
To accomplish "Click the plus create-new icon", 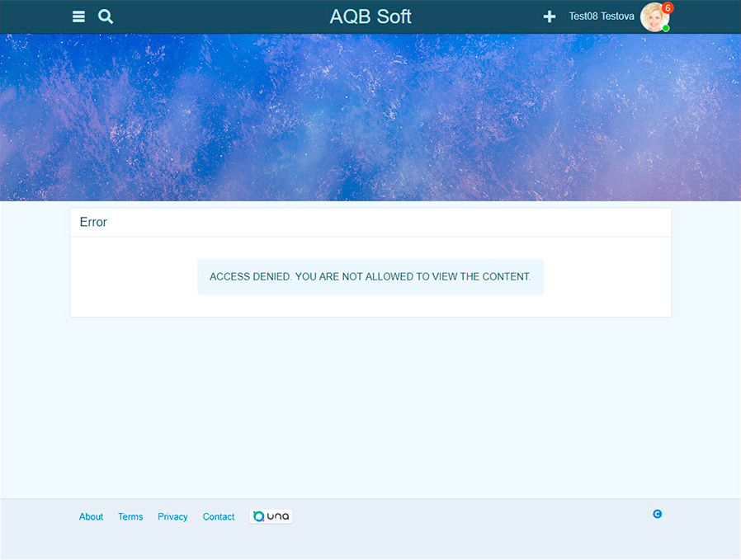I will tap(550, 16).
